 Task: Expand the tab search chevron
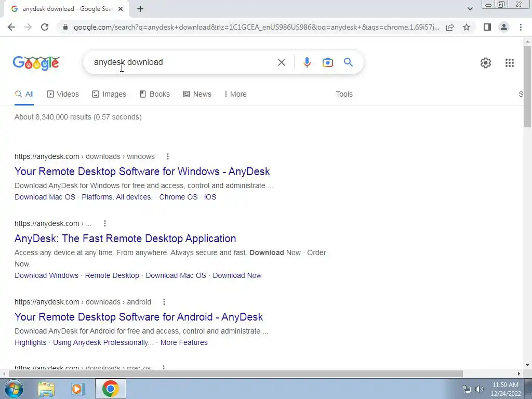point(470,9)
